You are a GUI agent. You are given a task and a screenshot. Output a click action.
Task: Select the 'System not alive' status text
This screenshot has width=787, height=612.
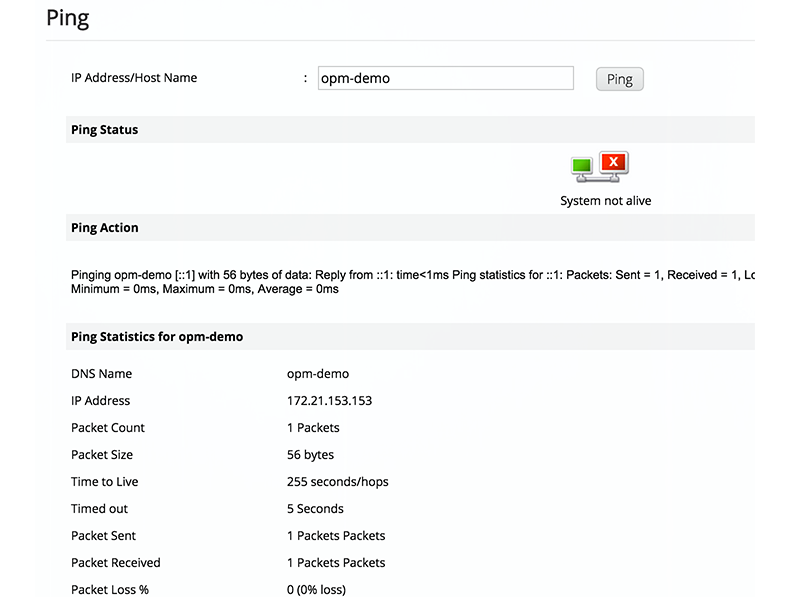(605, 201)
